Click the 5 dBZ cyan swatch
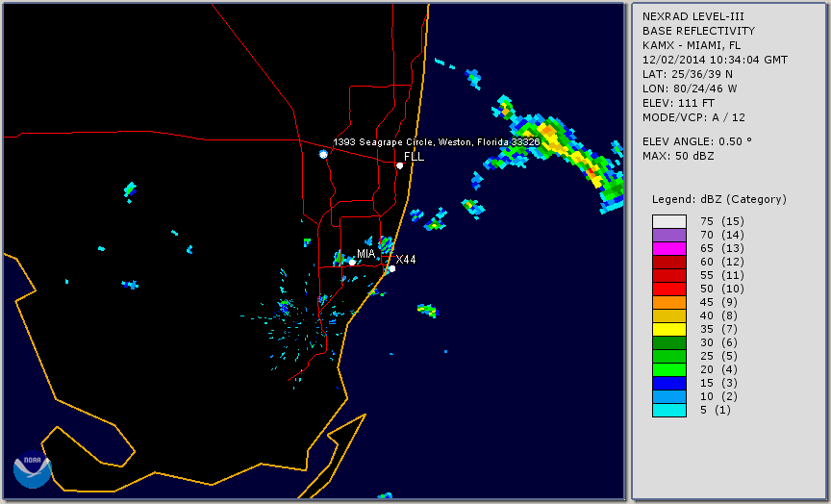 click(x=669, y=410)
